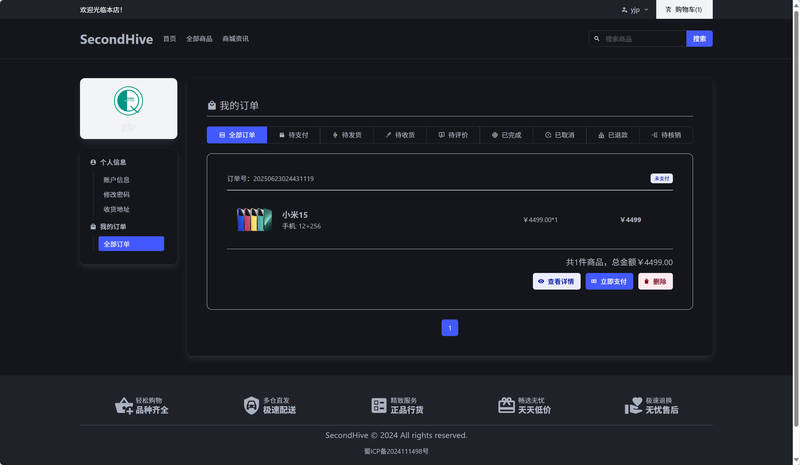
Task: Open 收货地址 in the sidebar
Action: point(116,209)
